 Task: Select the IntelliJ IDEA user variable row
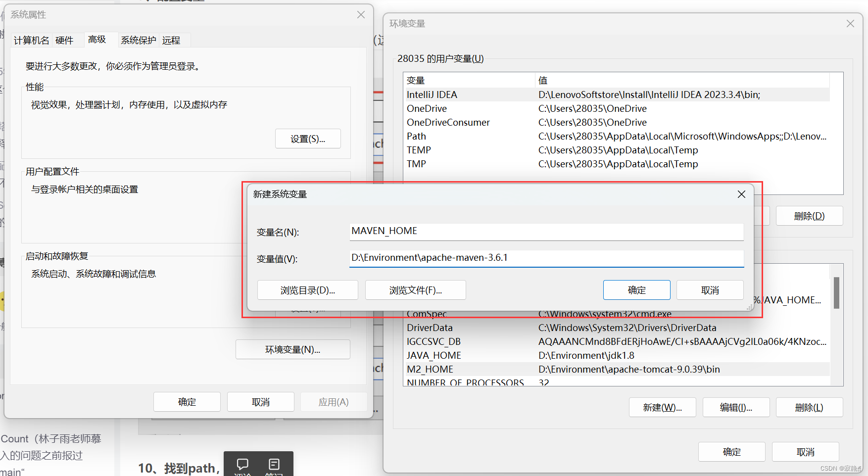tap(617, 95)
